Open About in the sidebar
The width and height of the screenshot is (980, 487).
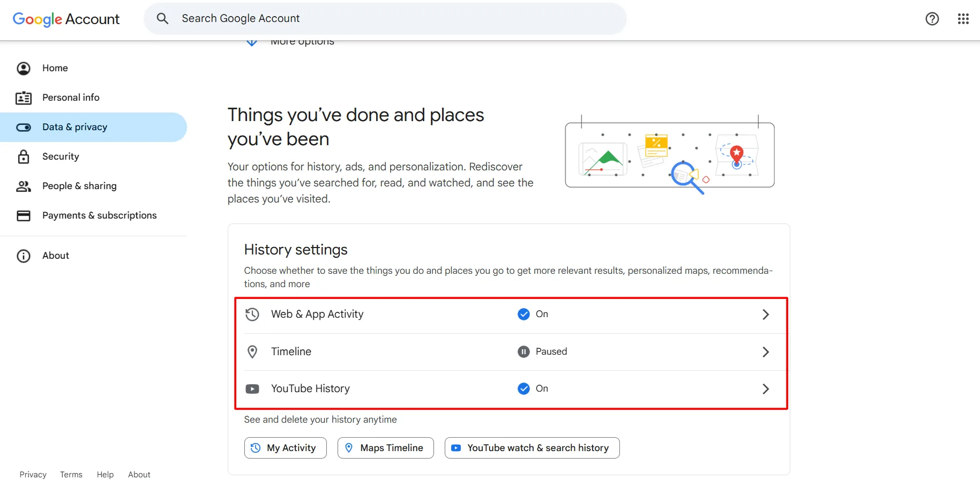94,256
